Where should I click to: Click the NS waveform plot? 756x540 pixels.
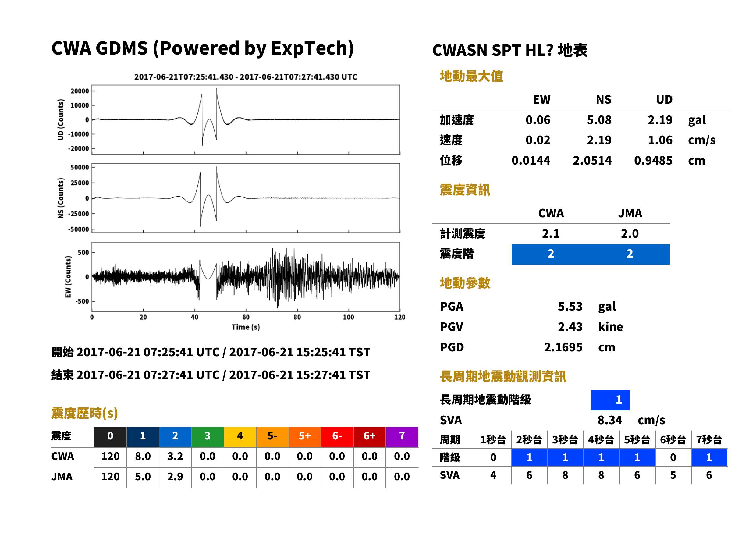[246, 198]
